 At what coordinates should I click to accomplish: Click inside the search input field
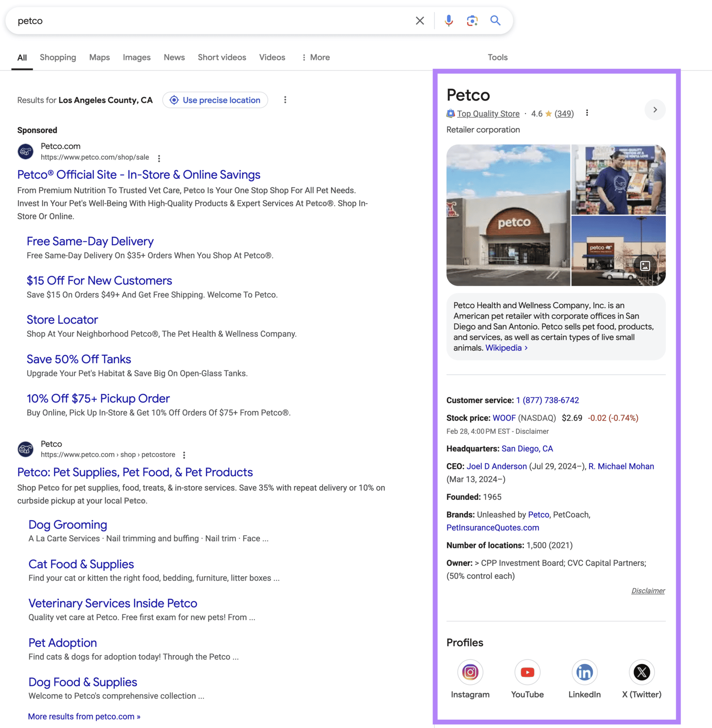(x=187, y=21)
